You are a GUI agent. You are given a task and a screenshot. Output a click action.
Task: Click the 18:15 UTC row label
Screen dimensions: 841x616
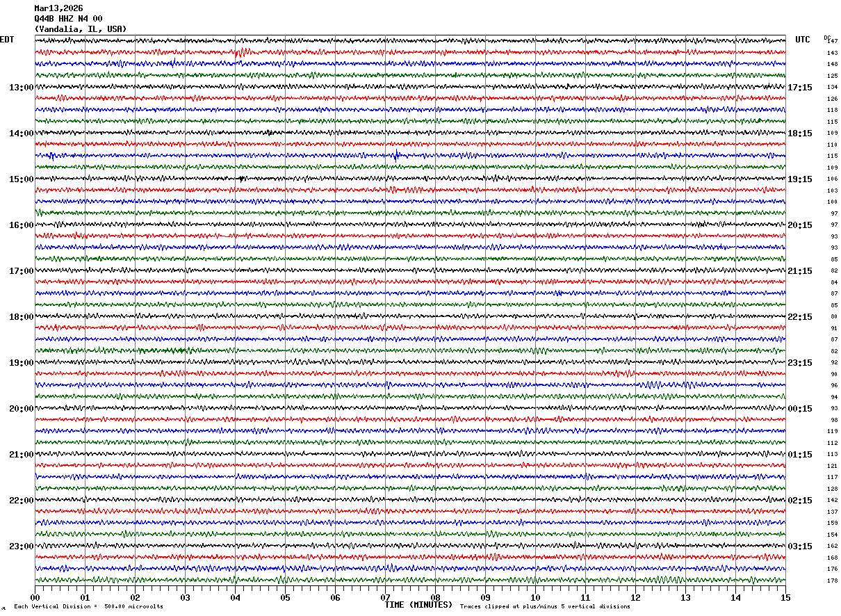coord(800,133)
